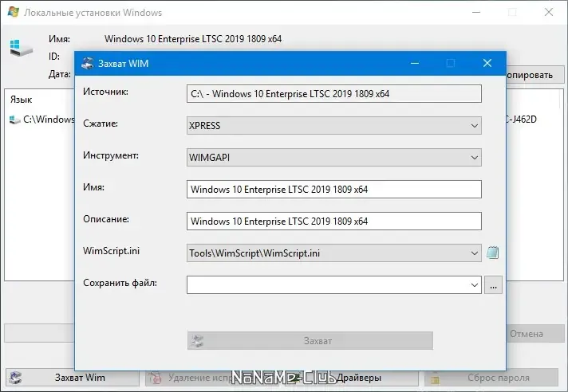
Task: Open the Сохранить файл dropdown list
Action: pyautogui.click(x=474, y=285)
